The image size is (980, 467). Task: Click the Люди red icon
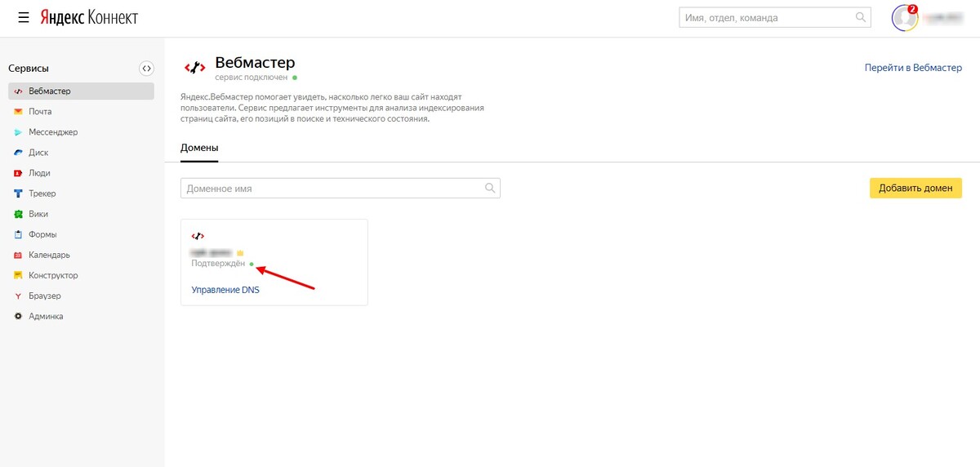(x=18, y=172)
